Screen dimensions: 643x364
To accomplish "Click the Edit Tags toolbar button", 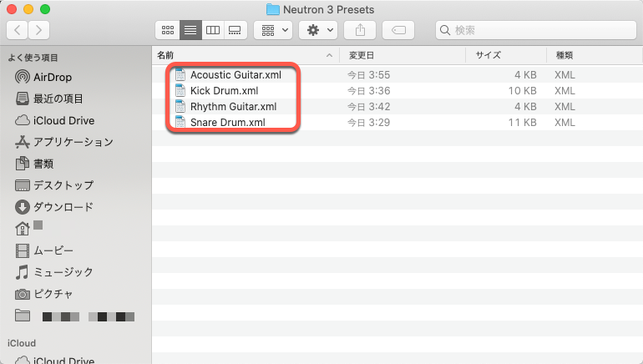I will [398, 30].
